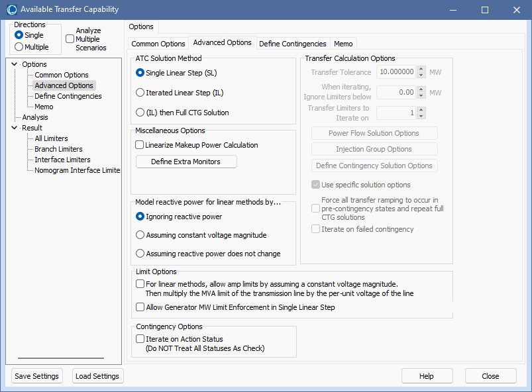Click the Load Settings button
Screen dimensions: 532x392
[x=97, y=376]
